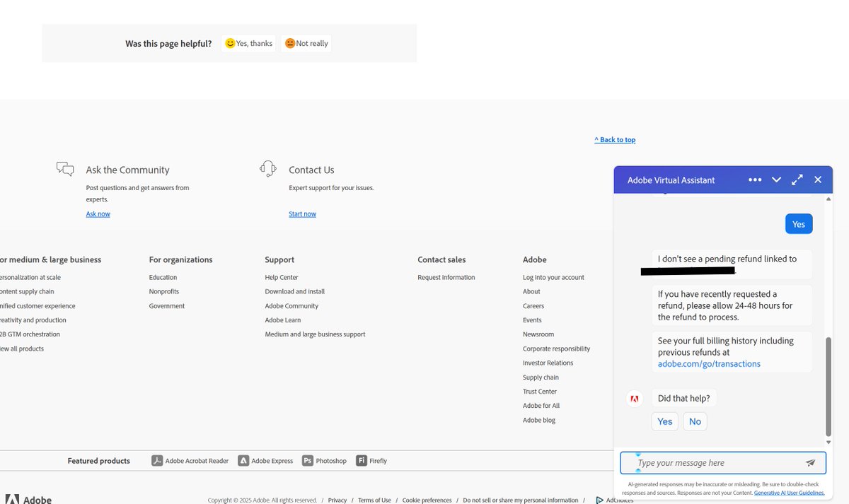Choose 'Yes, thanks' feedback with smiley
Viewport: 849px width, 504px height.
tap(248, 44)
